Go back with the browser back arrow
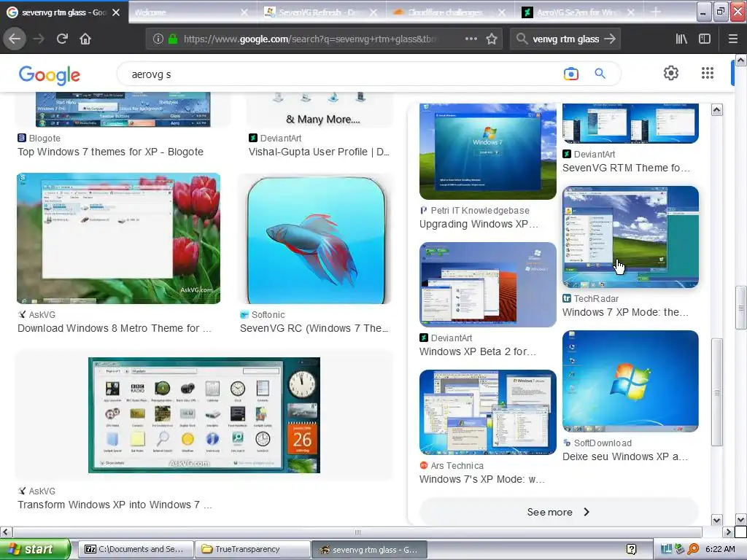 coord(15,39)
